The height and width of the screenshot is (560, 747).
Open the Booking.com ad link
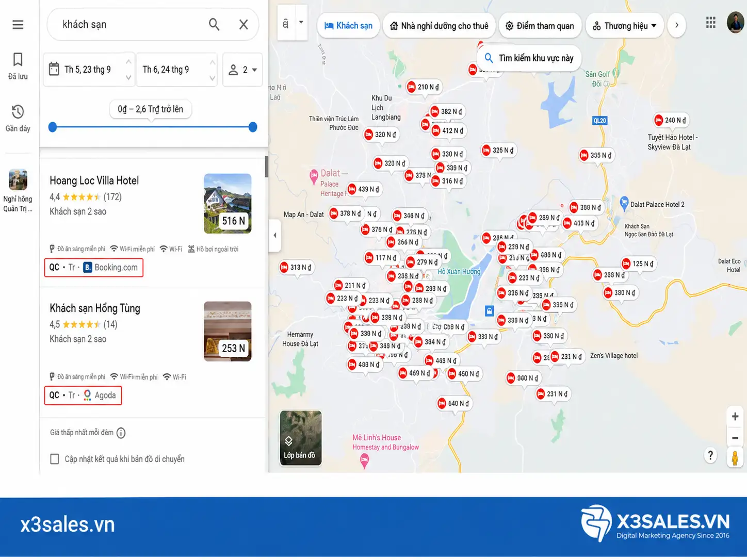(94, 268)
